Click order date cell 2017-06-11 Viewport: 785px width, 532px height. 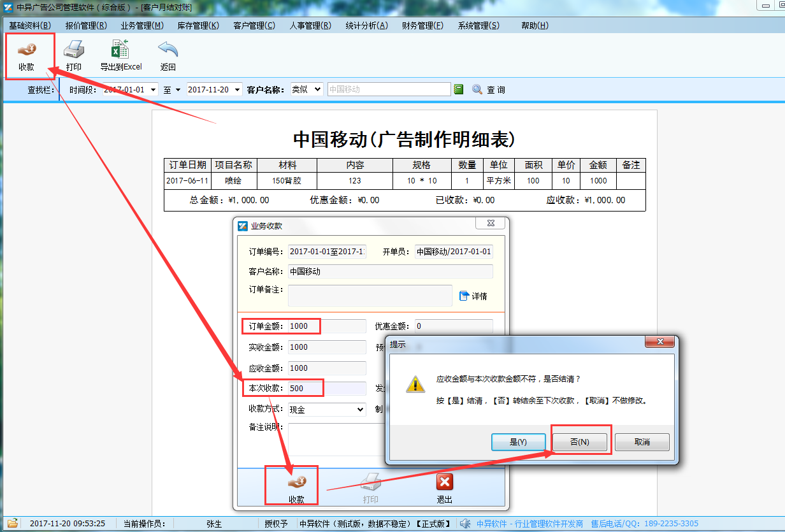pyautogui.click(x=187, y=181)
